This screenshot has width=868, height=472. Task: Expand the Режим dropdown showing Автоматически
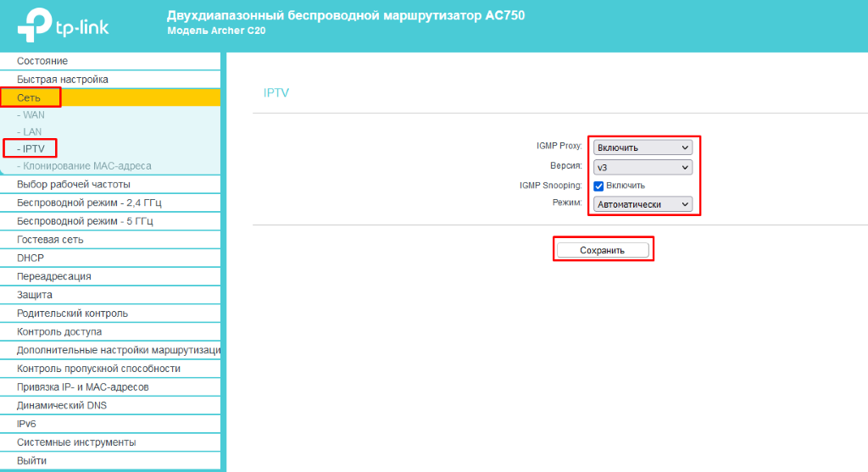[643, 204]
